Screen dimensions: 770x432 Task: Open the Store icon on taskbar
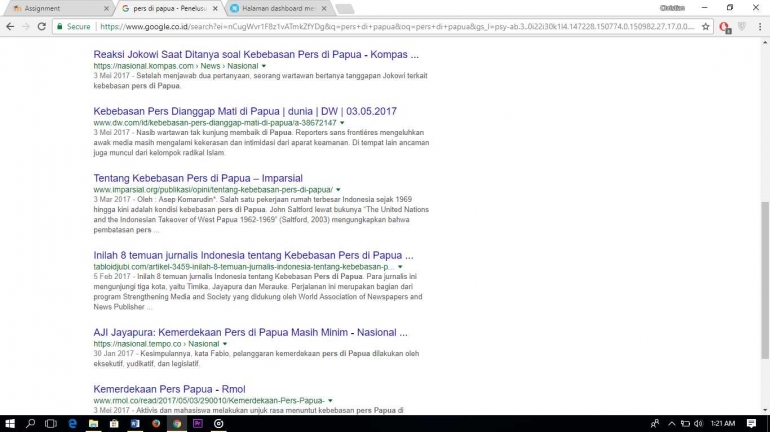tap(114, 423)
